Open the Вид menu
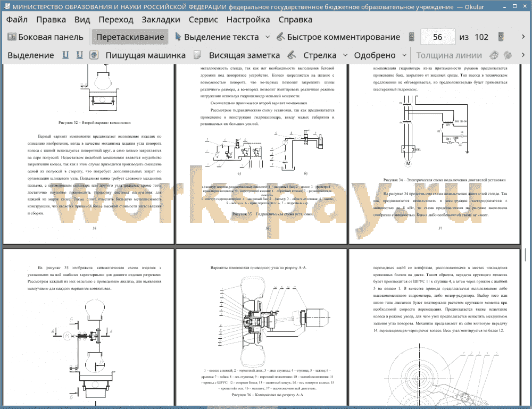Image resolution: width=532 pixels, height=409 pixels. (82, 20)
